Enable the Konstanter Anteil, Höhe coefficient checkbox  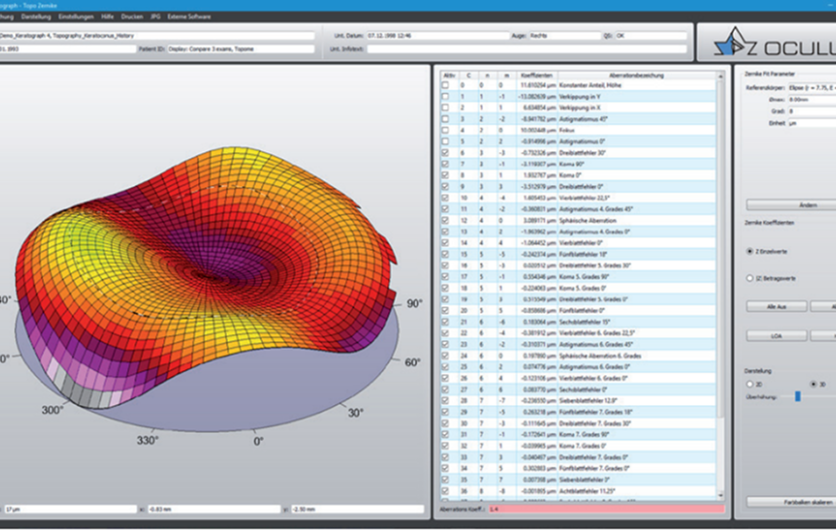point(445,85)
